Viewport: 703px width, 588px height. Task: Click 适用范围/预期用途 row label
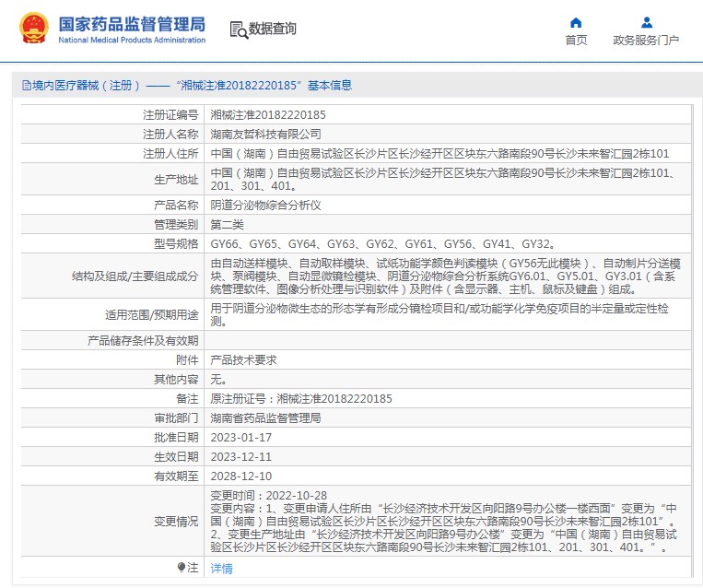click(151, 315)
